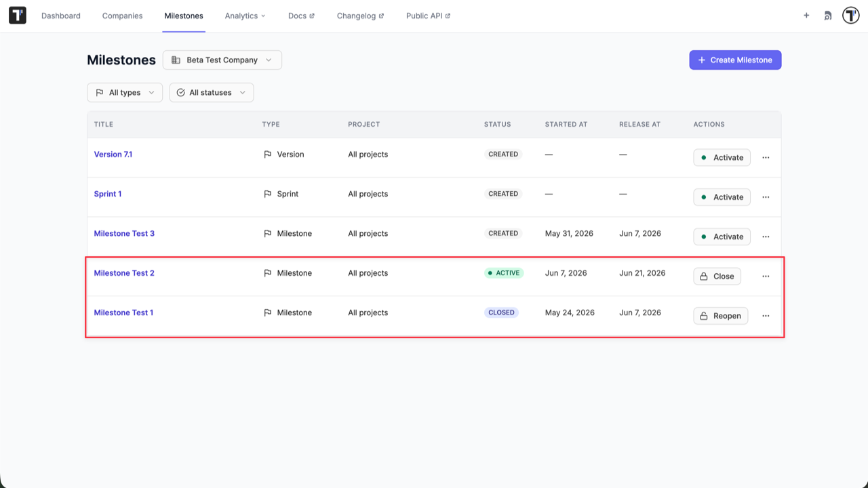The width and height of the screenshot is (868, 488).
Task: Activate the Sprint 1 milestone
Action: coord(722,197)
